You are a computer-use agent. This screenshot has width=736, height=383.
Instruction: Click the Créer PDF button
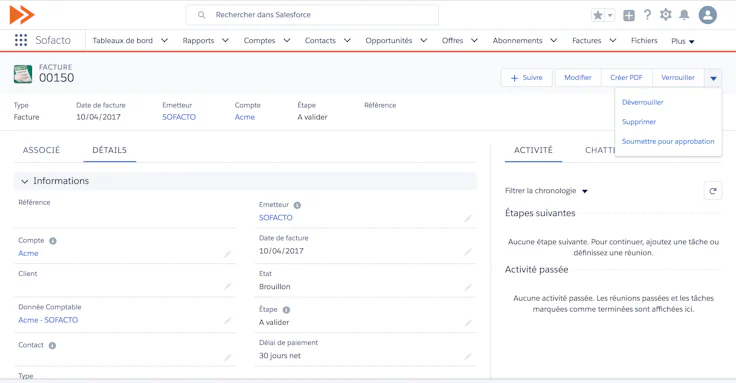(x=626, y=78)
